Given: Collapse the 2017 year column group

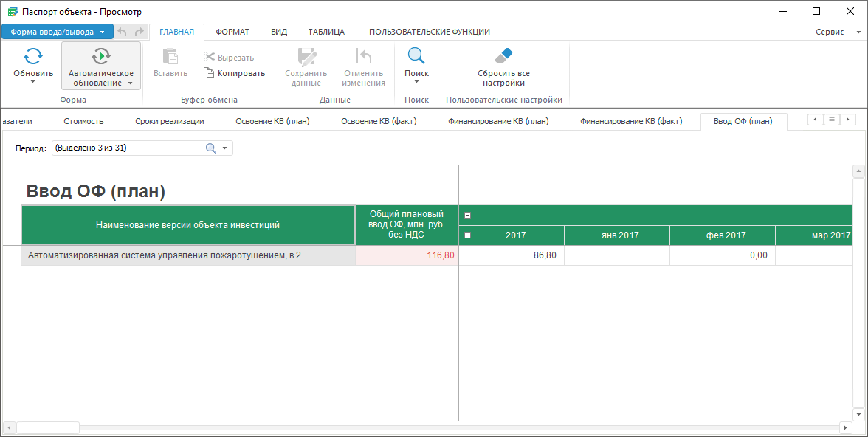Looking at the screenshot, I should pos(467,235).
